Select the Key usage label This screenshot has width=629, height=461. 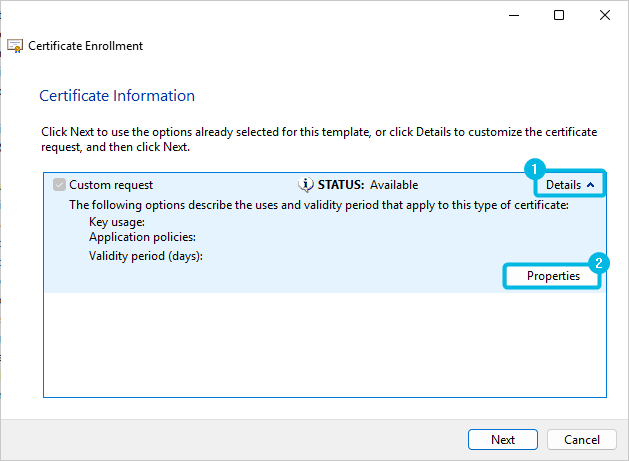click(117, 222)
